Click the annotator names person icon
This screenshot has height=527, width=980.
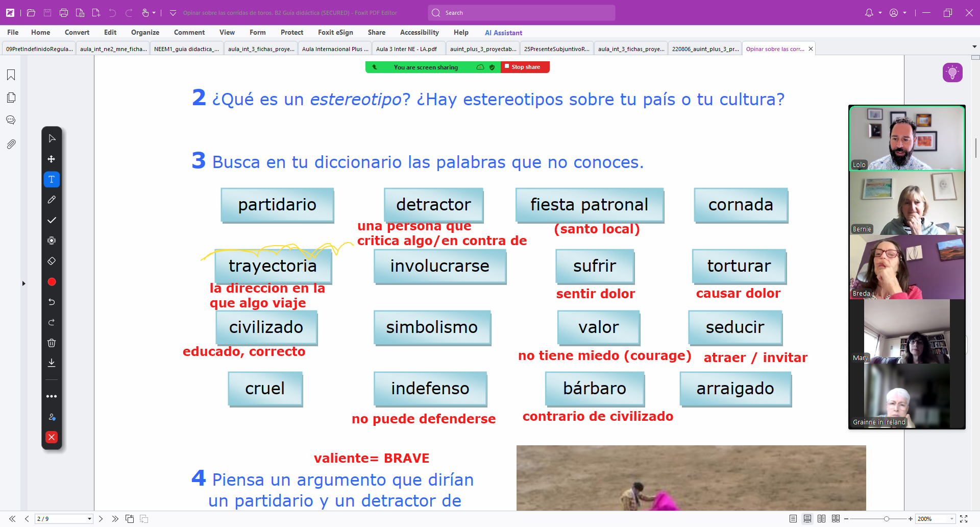click(52, 417)
